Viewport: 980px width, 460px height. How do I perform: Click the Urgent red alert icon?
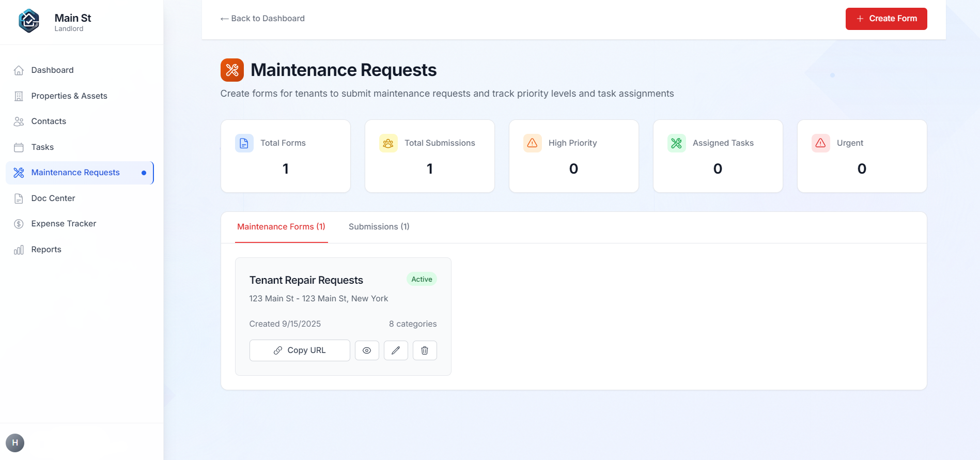click(x=821, y=143)
